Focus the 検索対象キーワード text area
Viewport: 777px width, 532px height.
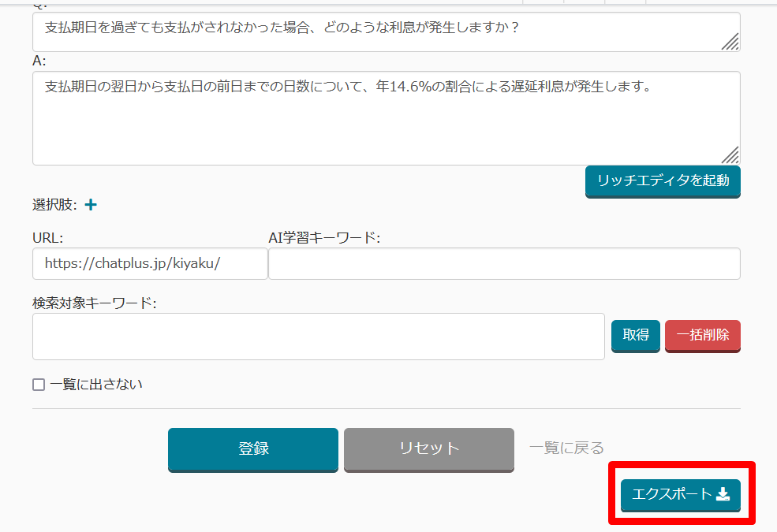point(318,336)
